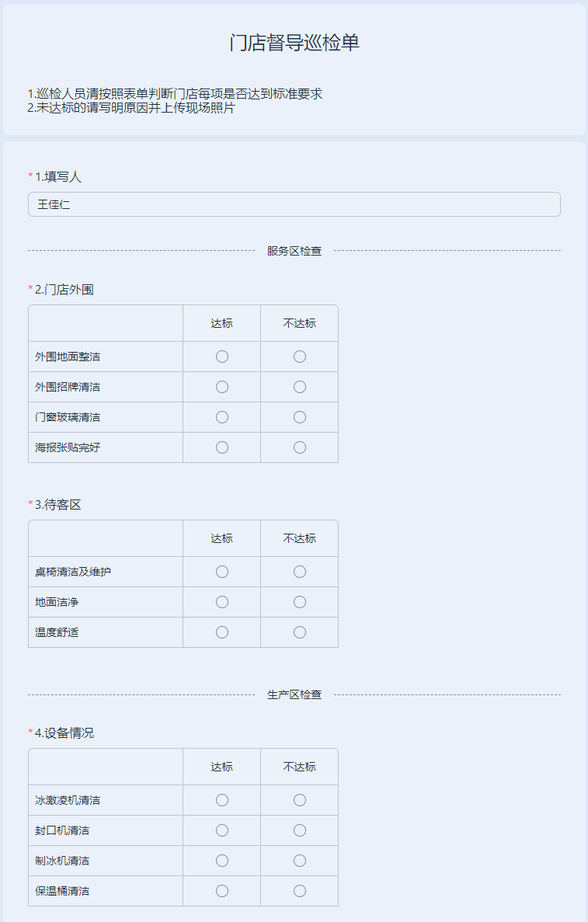This screenshot has width=588, height=922.
Task: Select 达标 for 地面洁净
Action: click(x=221, y=602)
